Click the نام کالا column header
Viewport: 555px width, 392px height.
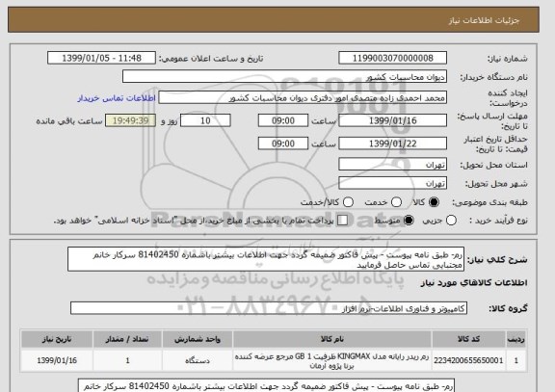pyautogui.click(x=332, y=339)
